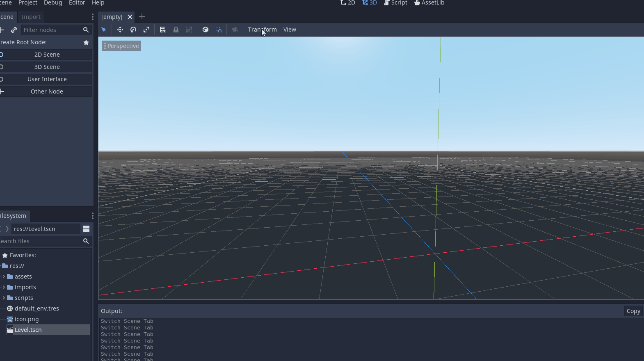Toggle use local space cube icon
The height and width of the screenshot is (361, 644).
tap(206, 30)
